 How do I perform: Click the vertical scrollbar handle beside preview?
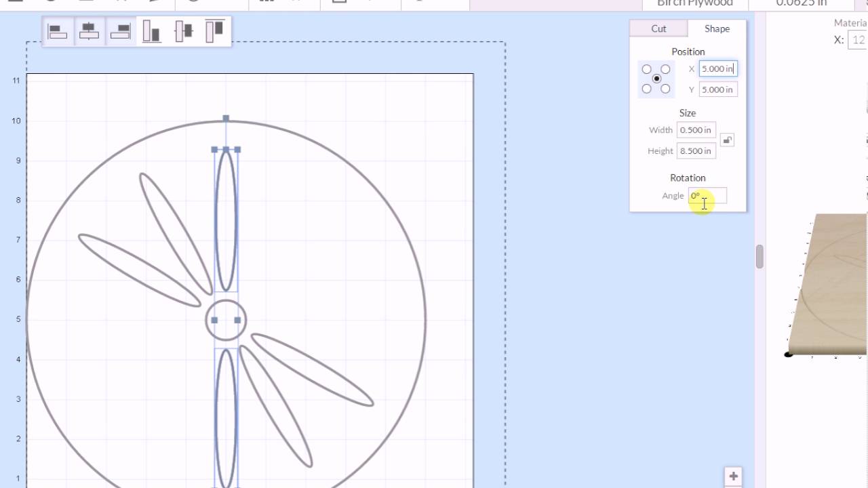[x=759, y=257]
